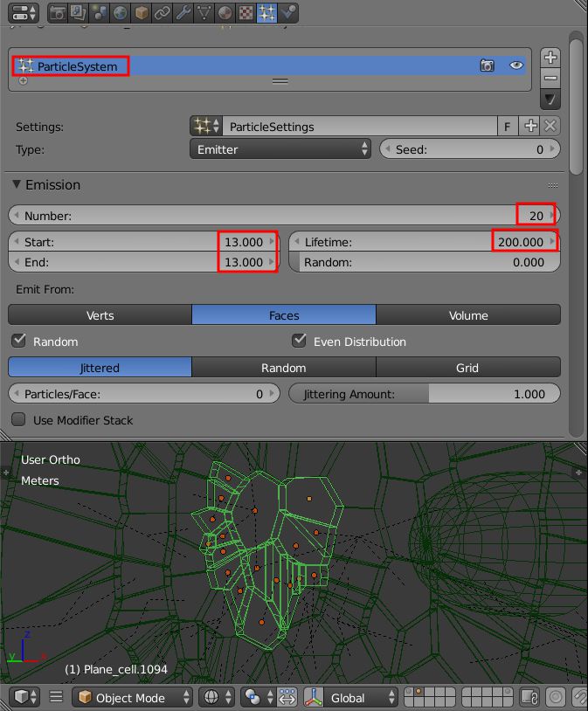Image resolution: width=588 pixels, height=711 pixels.
Task: Open viewport shading mode selector
Action: pyautogui.click(x=218, y=697)
